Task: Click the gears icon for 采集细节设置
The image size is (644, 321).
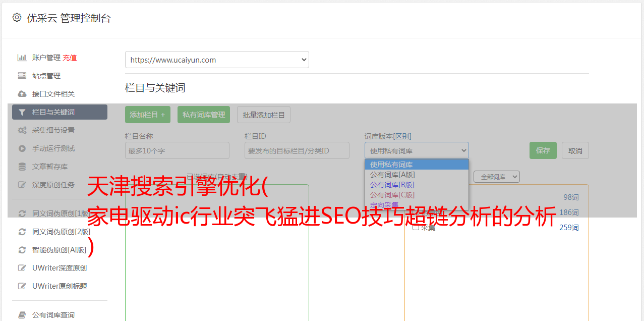Action: 22,130
